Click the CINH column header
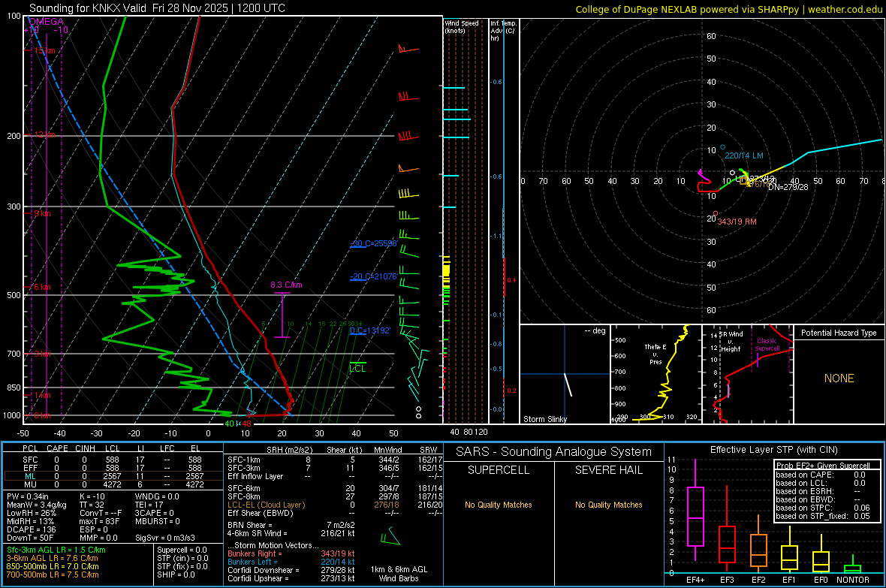Screen dimensions: 886x588 [86, 448]
